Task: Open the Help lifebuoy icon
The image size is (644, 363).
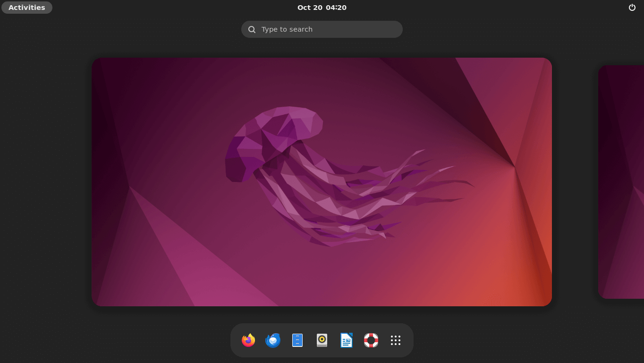Action: tap(371, 340)
